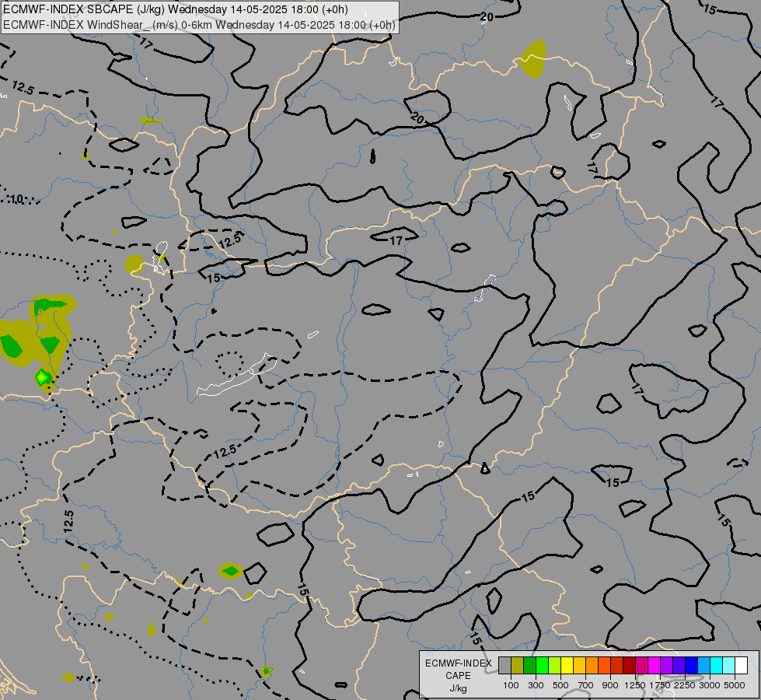Click the 2250 legend tick label
This screenshot has width=761, height=700.
coord(685,685)
